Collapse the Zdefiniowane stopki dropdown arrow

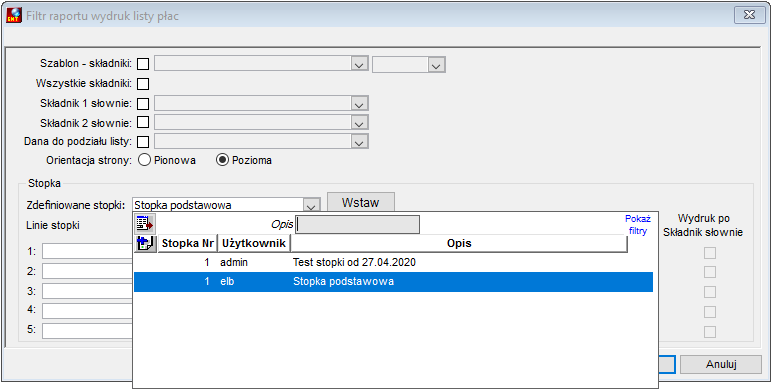(x=312, y=205)
